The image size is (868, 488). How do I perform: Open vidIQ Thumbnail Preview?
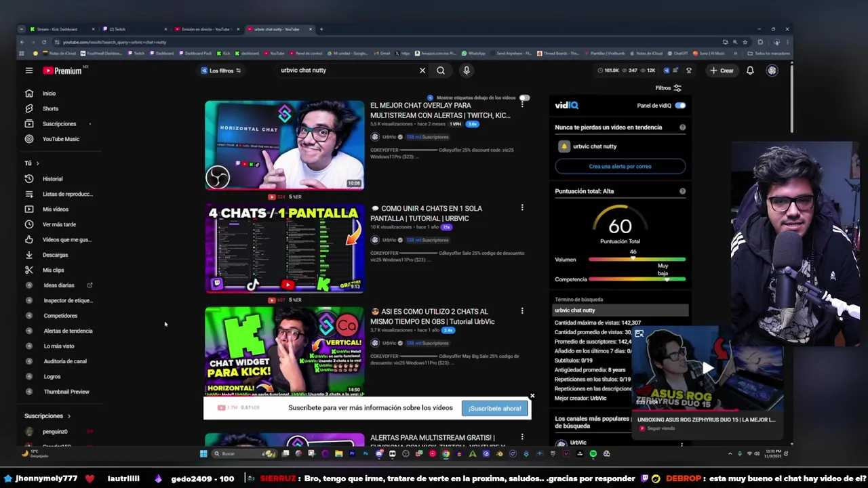pyautogui.click(x=66, y=392)
